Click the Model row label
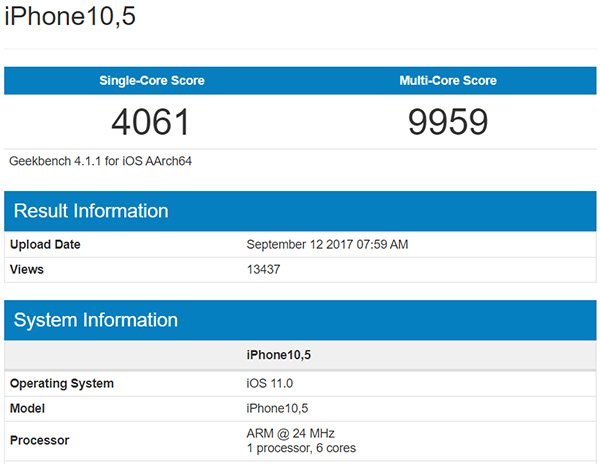600x464 pixels. coord(28,408)
